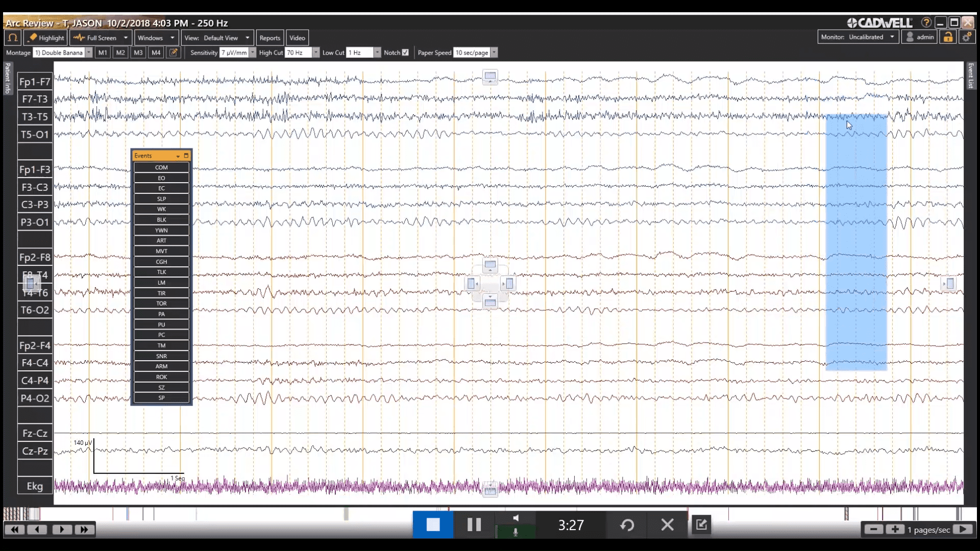Open the Montage dropdown showing Double Banana
The width and height of the screenshot is (980, 551).
(88, 52)
